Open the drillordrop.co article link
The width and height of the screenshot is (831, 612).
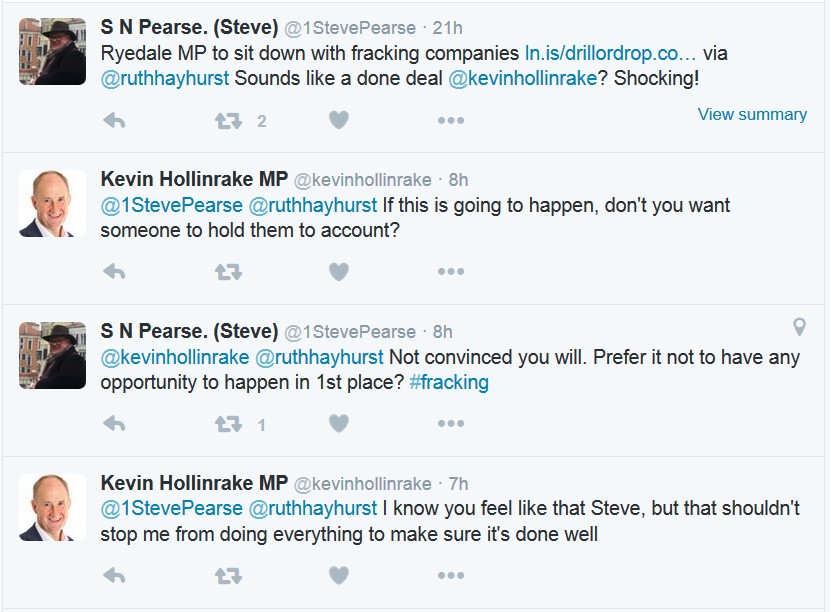[610, 53]
